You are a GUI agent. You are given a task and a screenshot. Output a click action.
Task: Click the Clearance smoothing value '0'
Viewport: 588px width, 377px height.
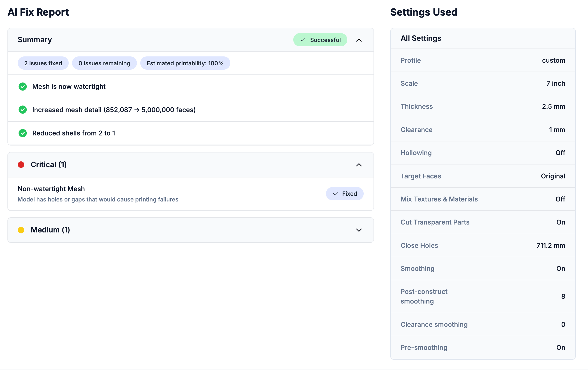563,324
